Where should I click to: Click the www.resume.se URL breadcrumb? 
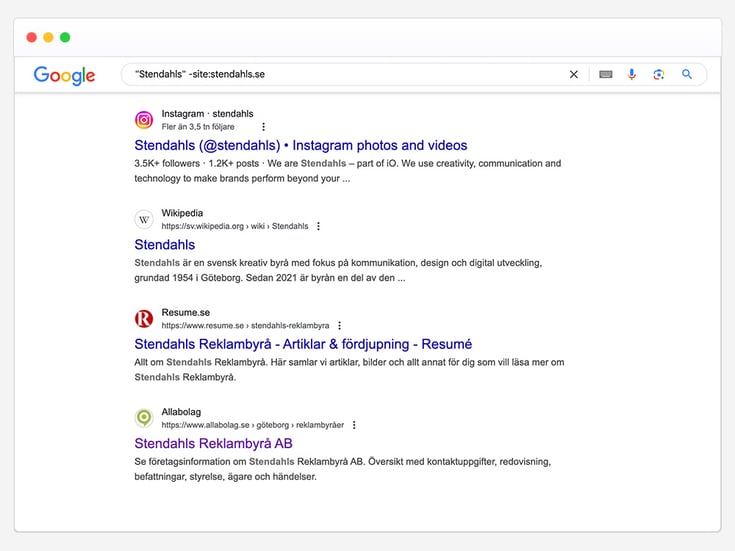coord(245,325)
